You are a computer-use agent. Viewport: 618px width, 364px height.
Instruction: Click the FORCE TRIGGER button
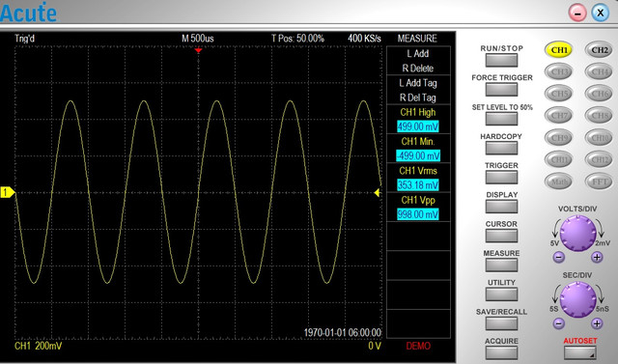point(501,90)
